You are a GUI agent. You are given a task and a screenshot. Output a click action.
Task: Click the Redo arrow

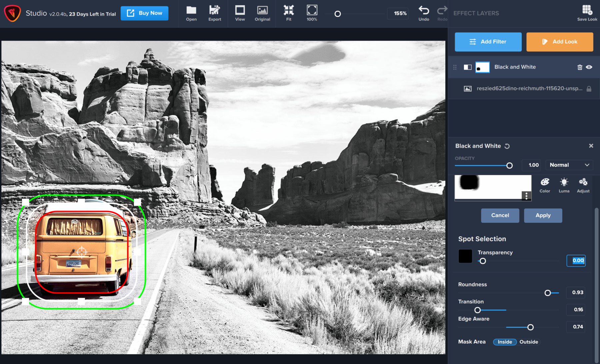click(x=442, y=13)
